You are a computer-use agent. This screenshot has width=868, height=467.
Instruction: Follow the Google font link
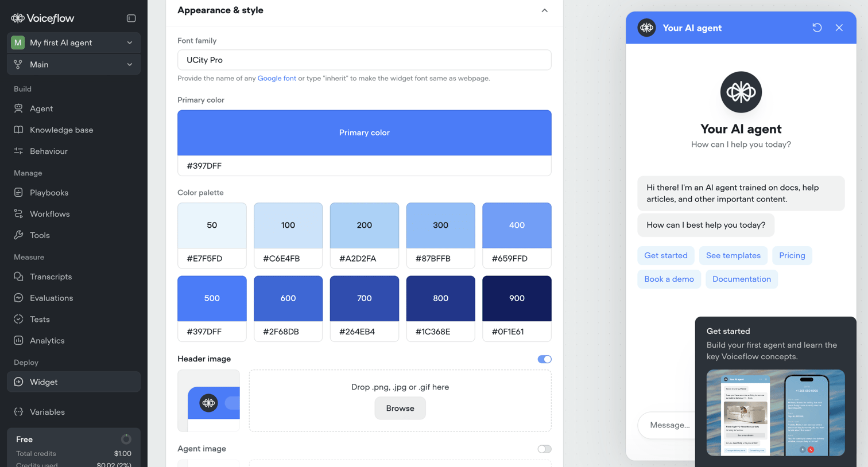pos(277,78)
